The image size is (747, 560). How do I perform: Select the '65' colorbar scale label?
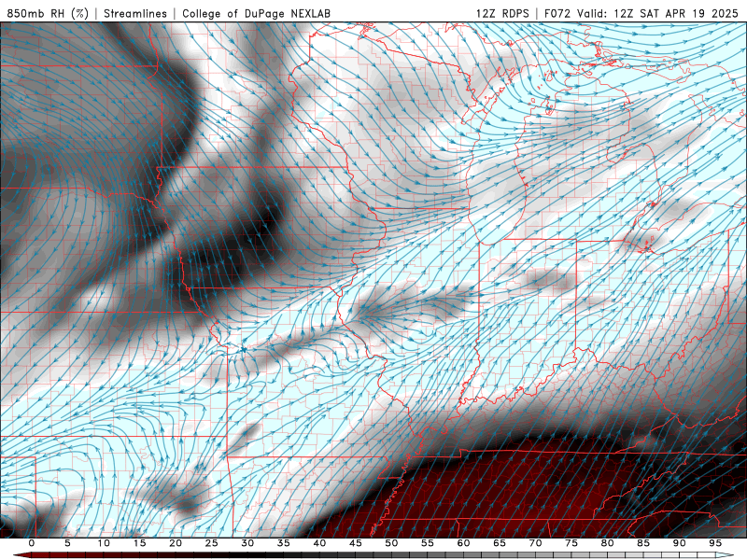[500, 543]
